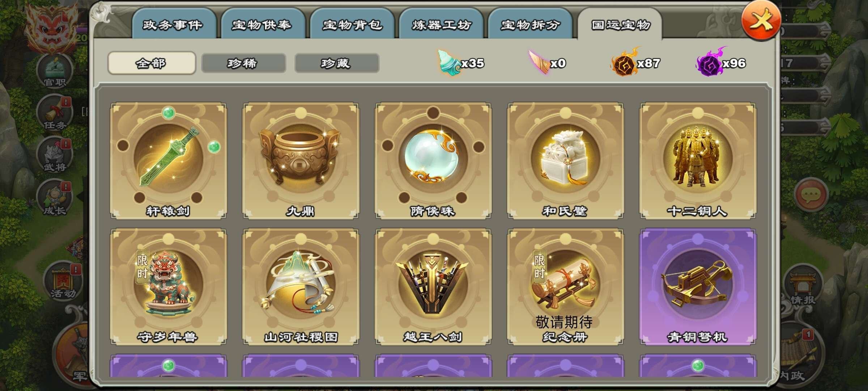Go to the 宝物拆分 tab

pos(530,25)
